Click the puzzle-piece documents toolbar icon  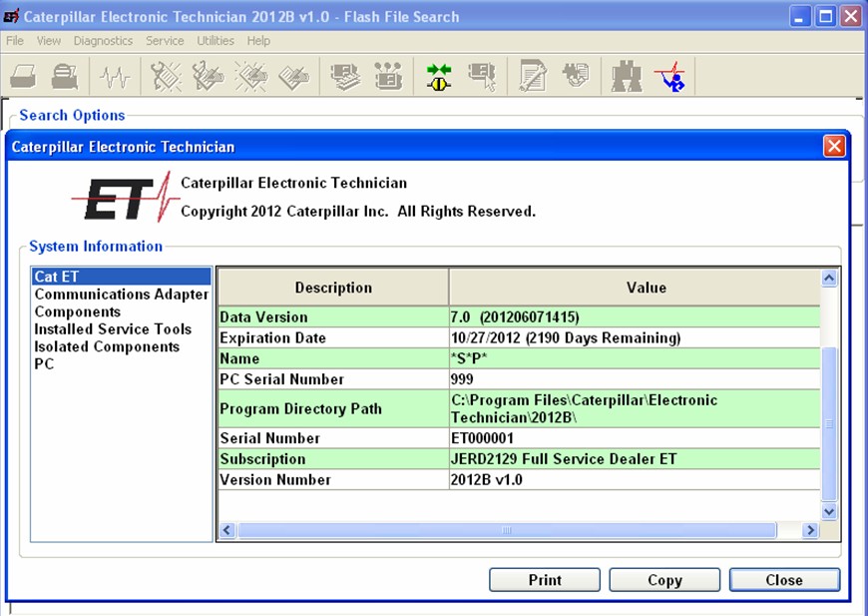coord(576,75)
